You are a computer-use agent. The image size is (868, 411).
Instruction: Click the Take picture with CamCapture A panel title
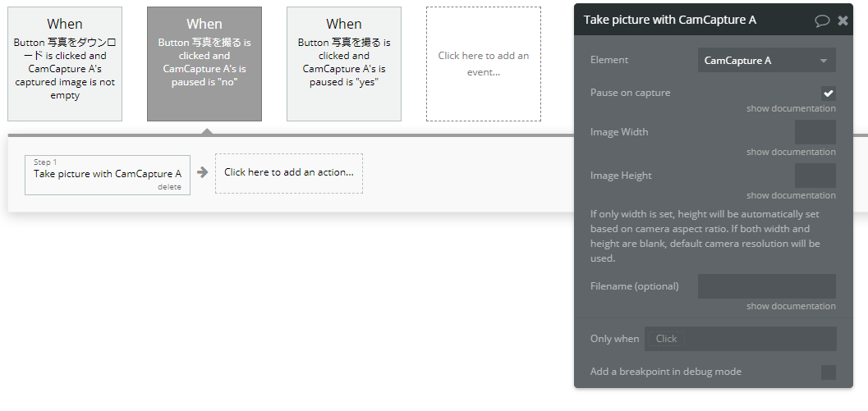670,20
